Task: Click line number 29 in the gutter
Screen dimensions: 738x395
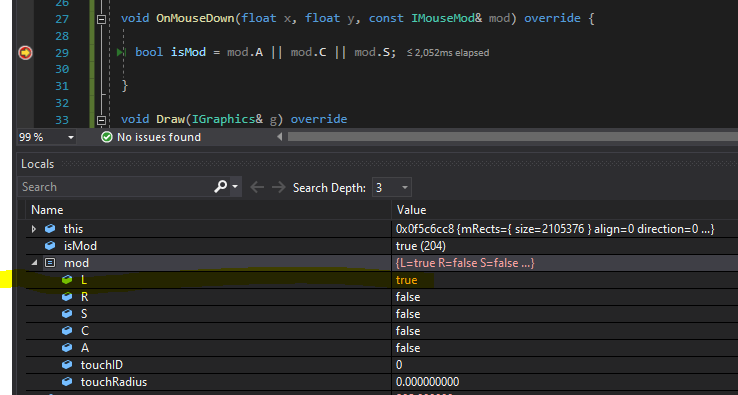Action: [x=62, y=53]
